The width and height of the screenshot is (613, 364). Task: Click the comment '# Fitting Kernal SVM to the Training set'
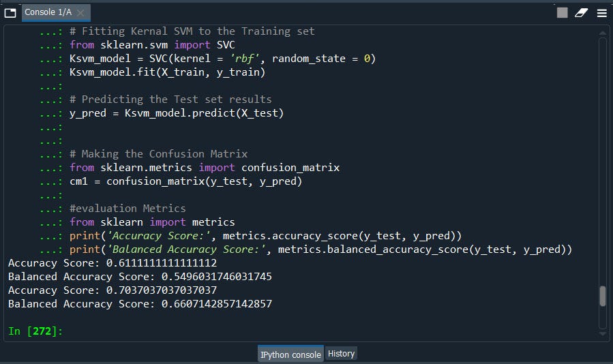point(192,31)
